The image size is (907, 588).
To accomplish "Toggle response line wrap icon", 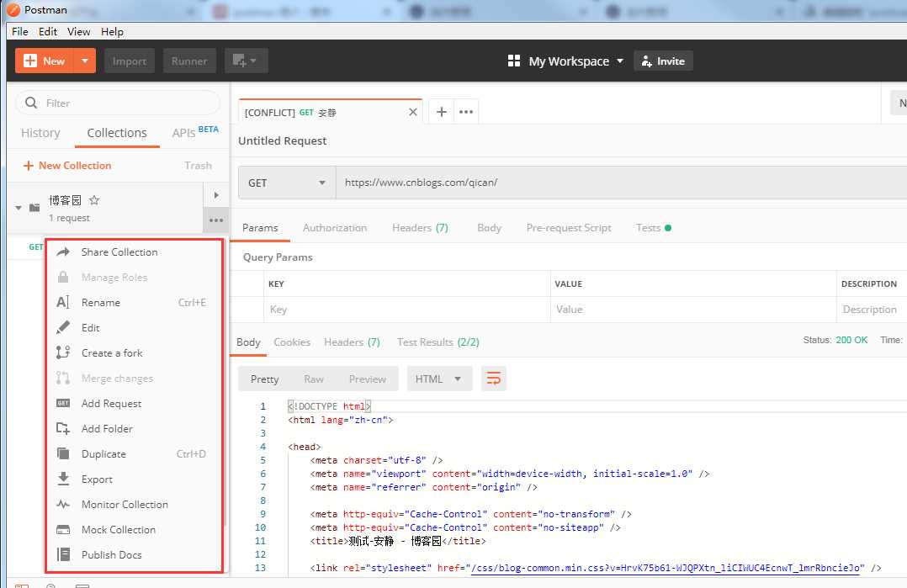I will [493, 379].
